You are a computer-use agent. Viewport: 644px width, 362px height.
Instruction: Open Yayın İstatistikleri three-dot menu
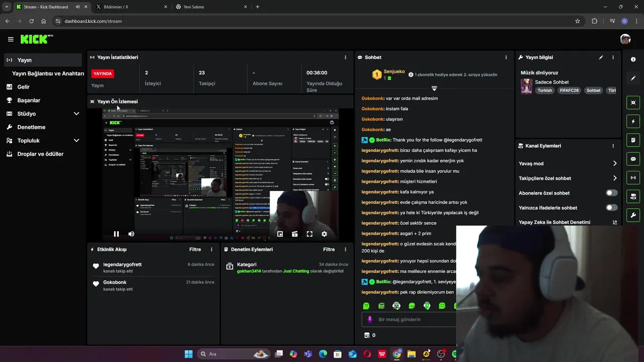pyautogui.click(x=345, y=57)
